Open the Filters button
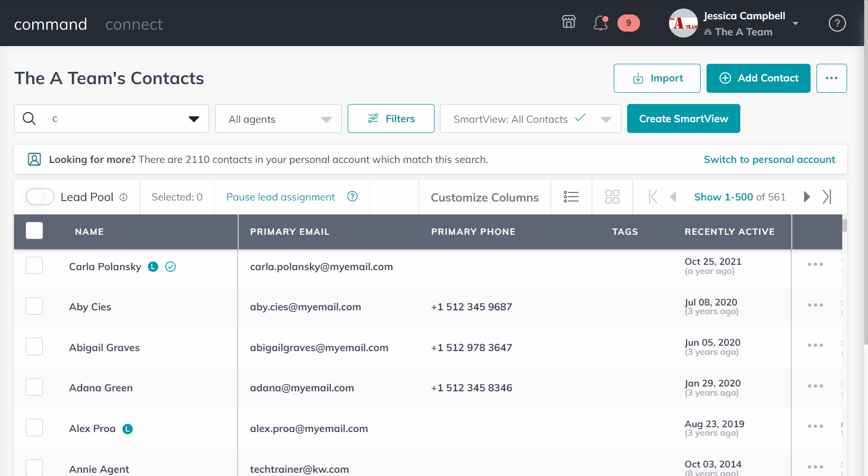Viewport: 868px width, 476px height. click(x=391, y=118)
